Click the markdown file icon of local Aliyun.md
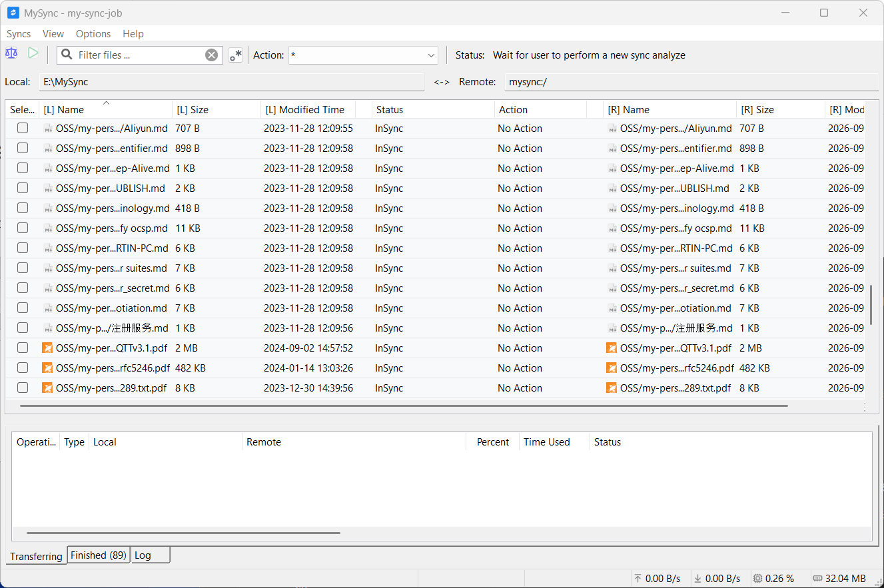The image size is (884, 588). coord(48,129)
